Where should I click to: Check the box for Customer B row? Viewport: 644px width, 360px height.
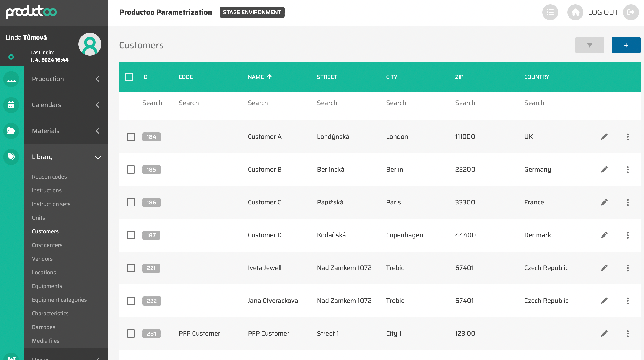pos(131,170)
